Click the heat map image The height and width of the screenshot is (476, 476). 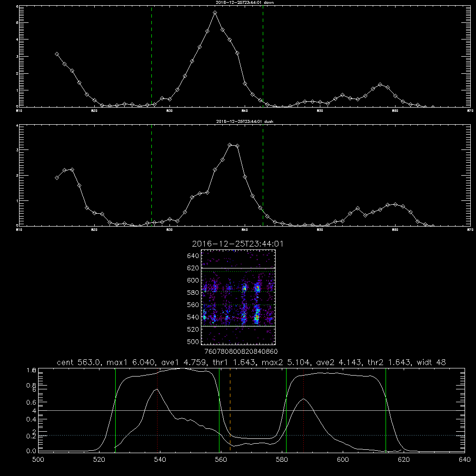coord(238,297)
